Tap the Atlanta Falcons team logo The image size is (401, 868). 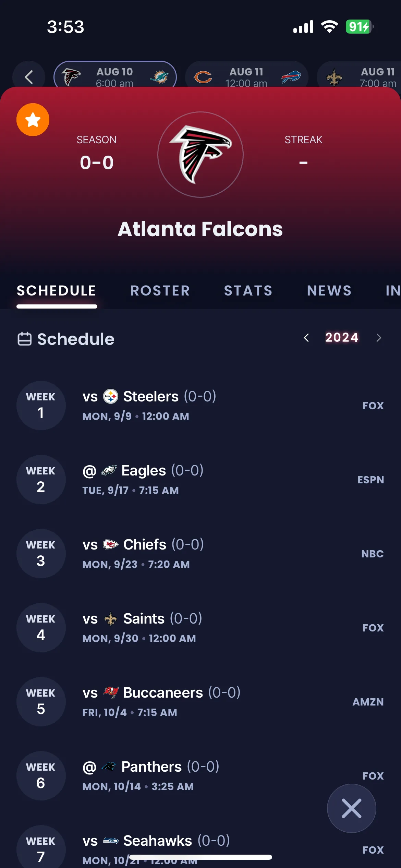pyautogui.click(x=200, y=155)
